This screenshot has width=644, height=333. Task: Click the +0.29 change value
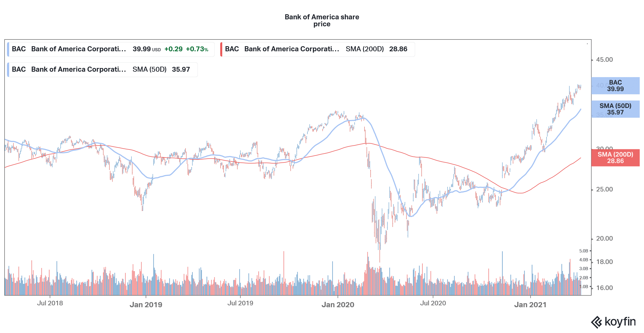[x=173, y=49]
